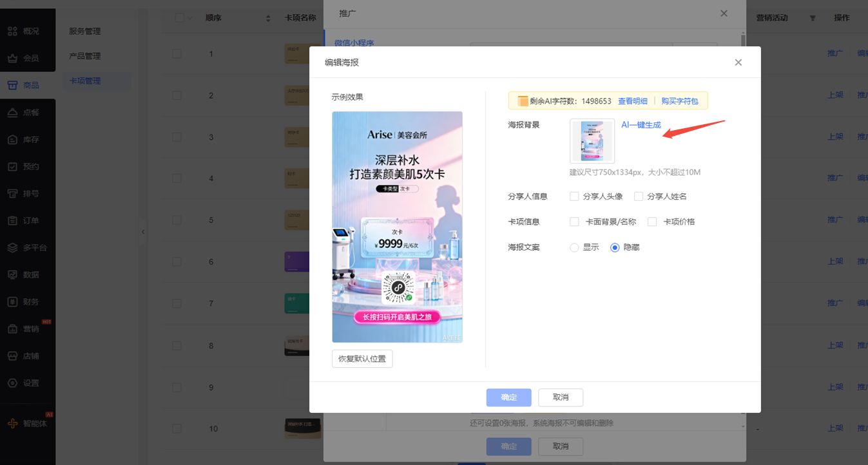The height and width of the screenshot is (465, 868).
Task: Open the 数据 chart icon in sidebar
Action: click(x=12, y=274)
